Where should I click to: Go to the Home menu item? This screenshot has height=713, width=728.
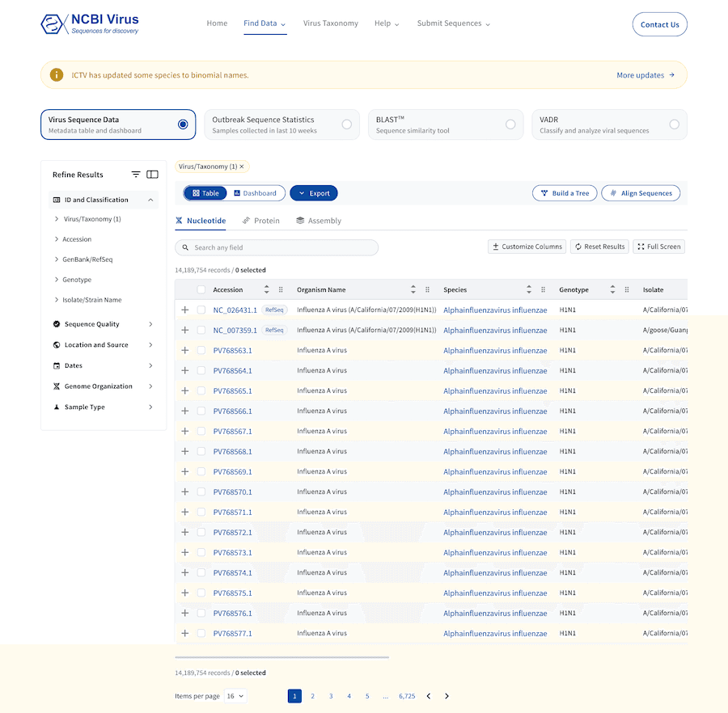tap(217, 23)
